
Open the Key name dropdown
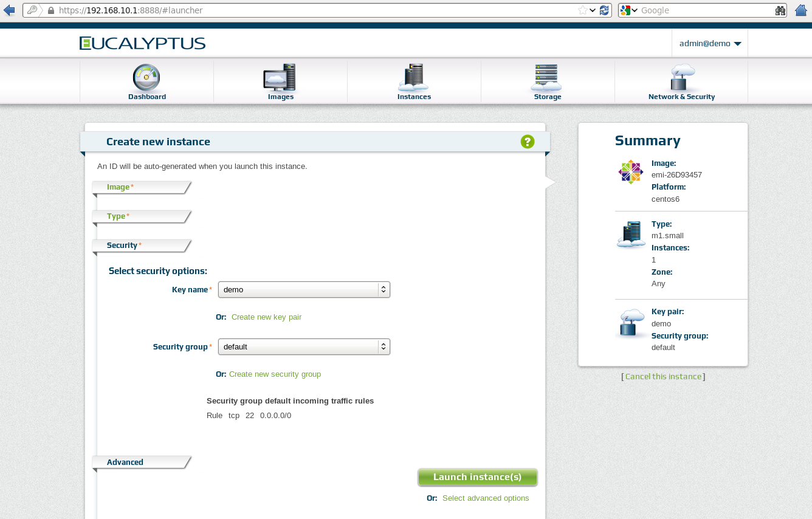pos(304,290)
